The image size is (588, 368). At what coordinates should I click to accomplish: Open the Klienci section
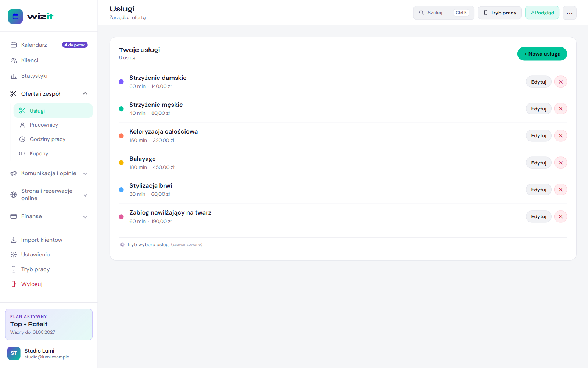pos(49,60)
